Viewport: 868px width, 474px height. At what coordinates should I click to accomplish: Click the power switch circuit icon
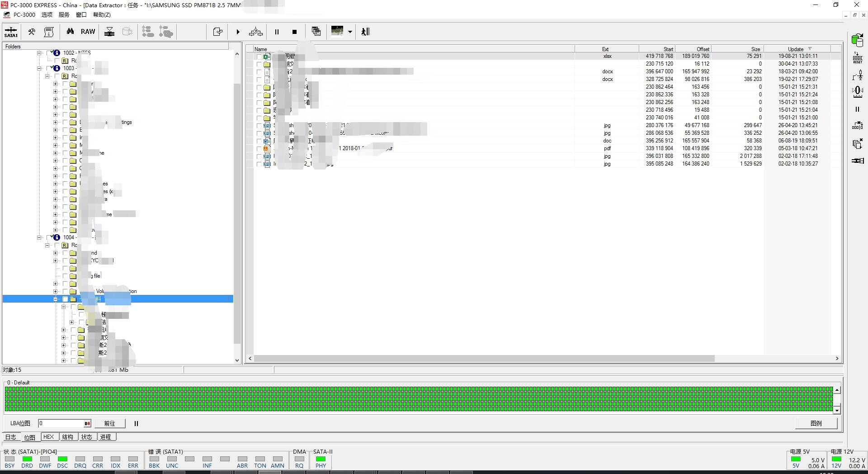(x=857, y=75)
